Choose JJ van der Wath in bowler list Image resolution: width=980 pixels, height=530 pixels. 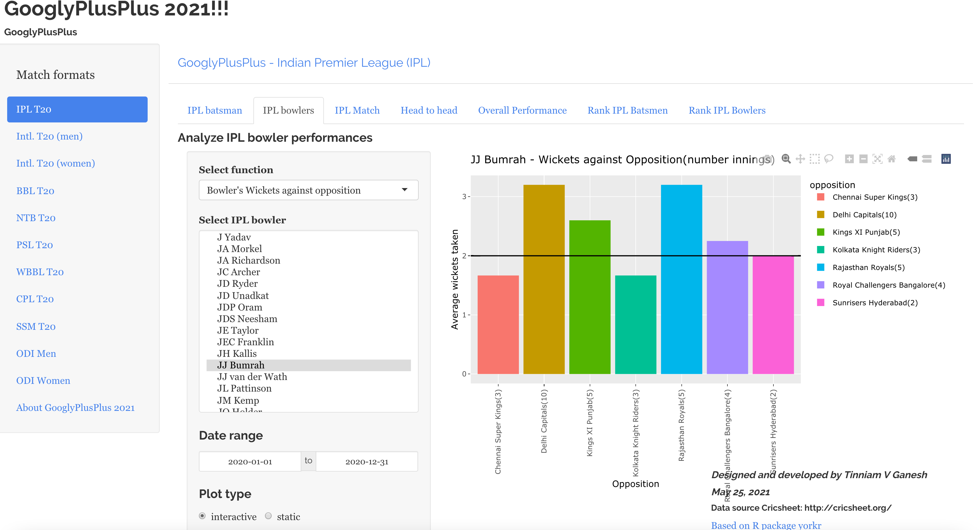pos(252,377)
